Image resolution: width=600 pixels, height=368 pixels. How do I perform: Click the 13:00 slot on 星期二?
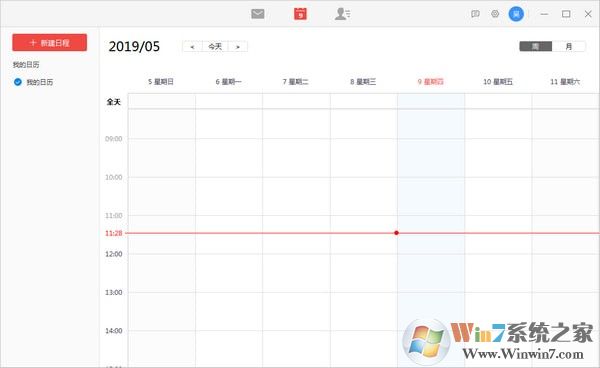296,311
